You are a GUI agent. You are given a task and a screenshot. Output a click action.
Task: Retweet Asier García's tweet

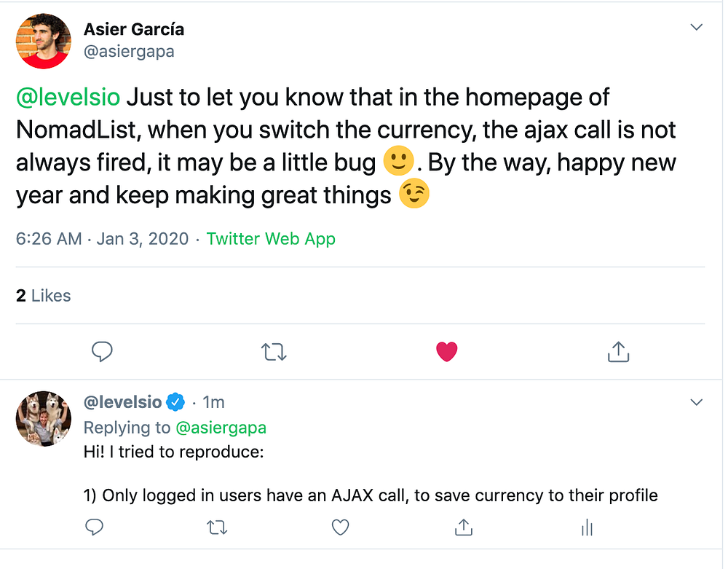[274, 353]
